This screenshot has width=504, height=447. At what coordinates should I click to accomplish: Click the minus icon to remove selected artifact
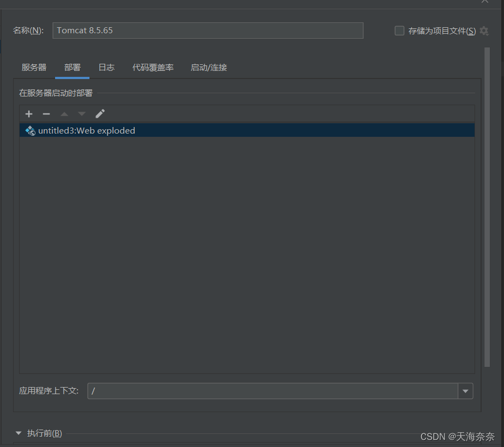[x=46, y=114]
